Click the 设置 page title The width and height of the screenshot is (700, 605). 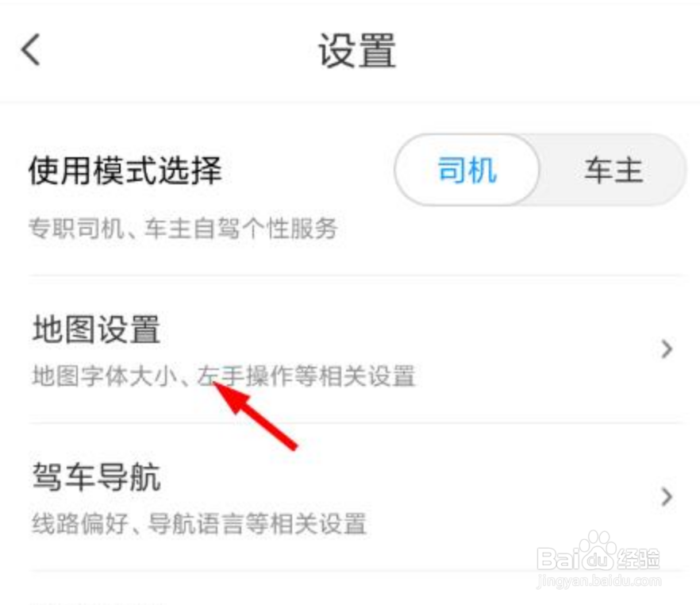coord(356,51)
